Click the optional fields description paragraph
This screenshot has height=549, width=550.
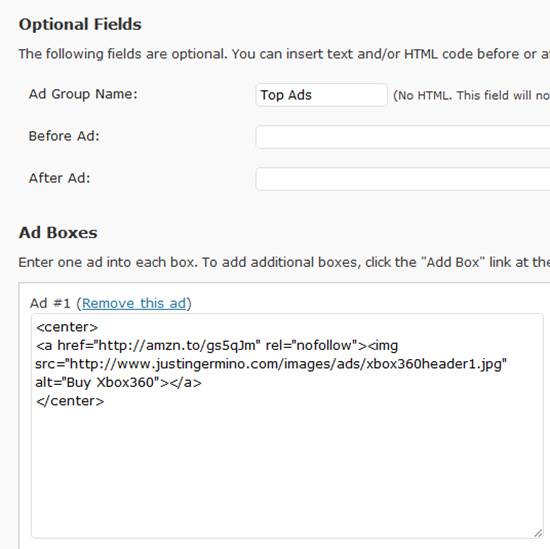pyautogui.click(x=284, y=54)
